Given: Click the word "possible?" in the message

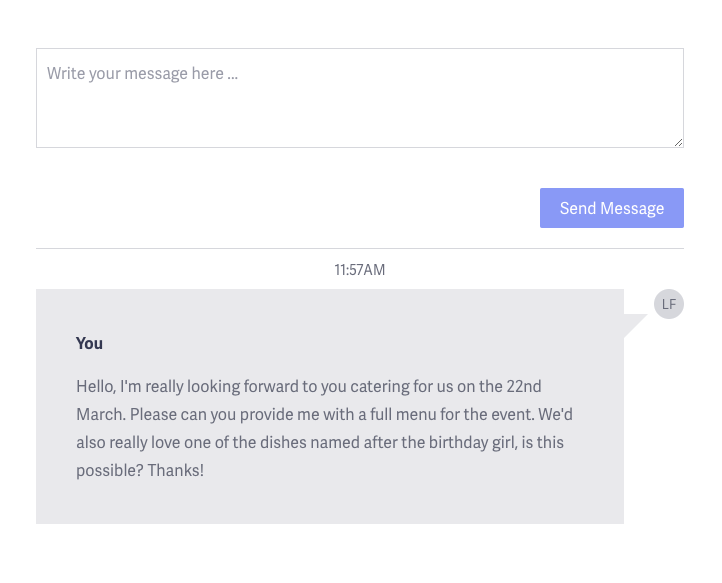Looking at the screenshot, I should coord(109,470).
